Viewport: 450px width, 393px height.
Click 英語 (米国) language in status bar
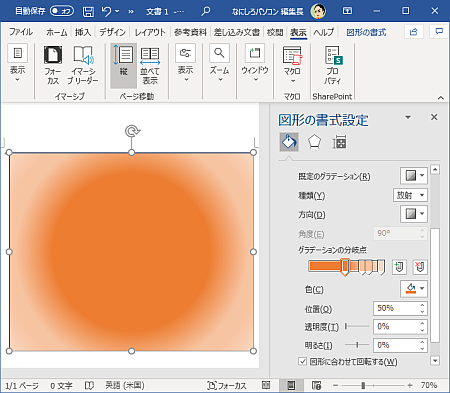tap(125, 385)
